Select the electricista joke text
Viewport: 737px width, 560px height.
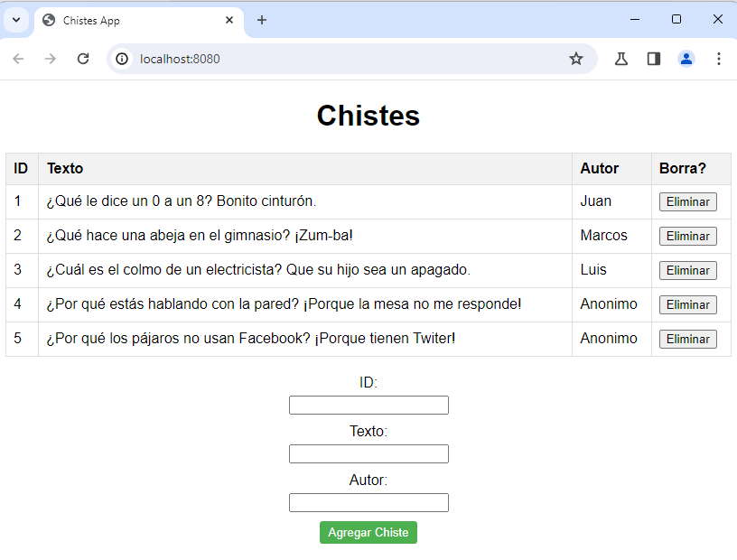[x=258, y=270]
